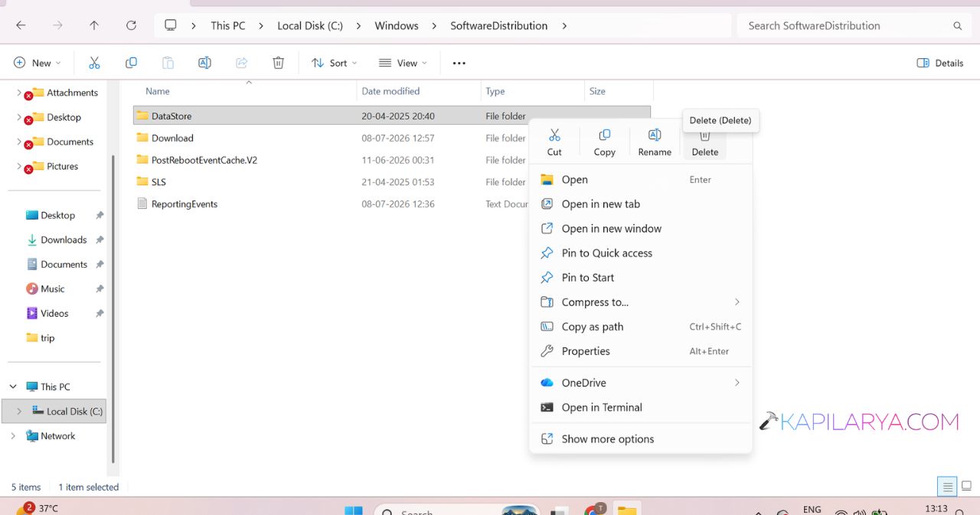Open the View dropdown
Image resolution: width=980 pixels, height=515 pixels.
click(x=403, y=63)
